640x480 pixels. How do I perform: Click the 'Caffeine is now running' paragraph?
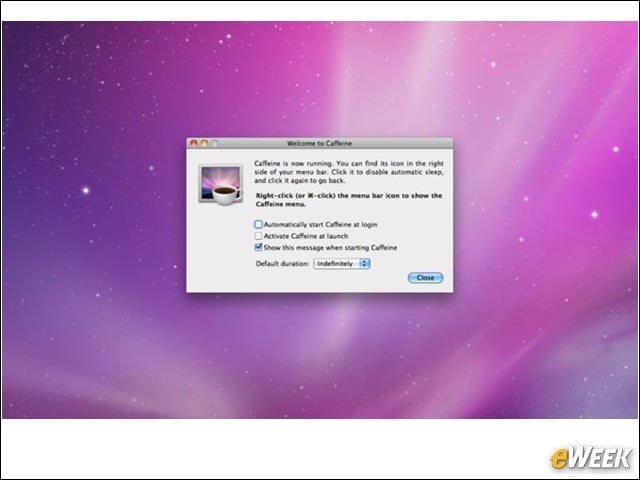[x=349, y=172]
